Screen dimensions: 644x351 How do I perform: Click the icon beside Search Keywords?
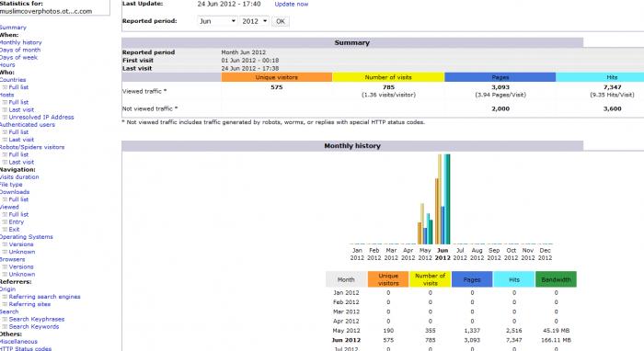tap(5, 327)
